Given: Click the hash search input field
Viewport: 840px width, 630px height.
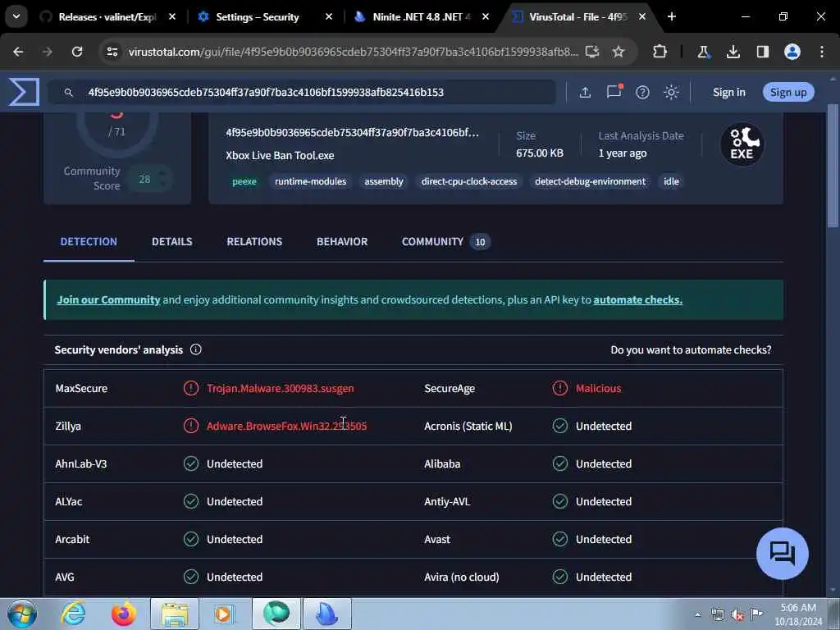Looking at the screenshot, I should click(x=302, y=92).
